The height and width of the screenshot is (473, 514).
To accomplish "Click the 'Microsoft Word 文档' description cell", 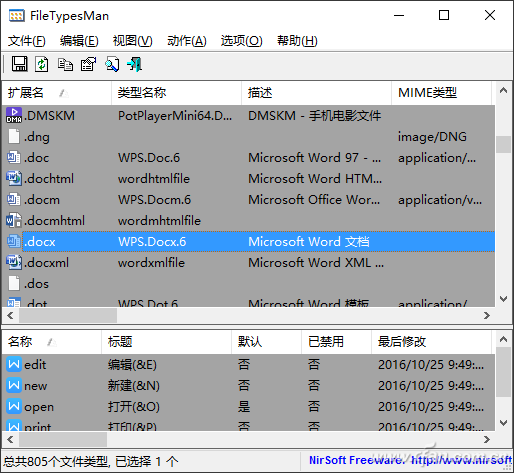I will pos(309,241).
